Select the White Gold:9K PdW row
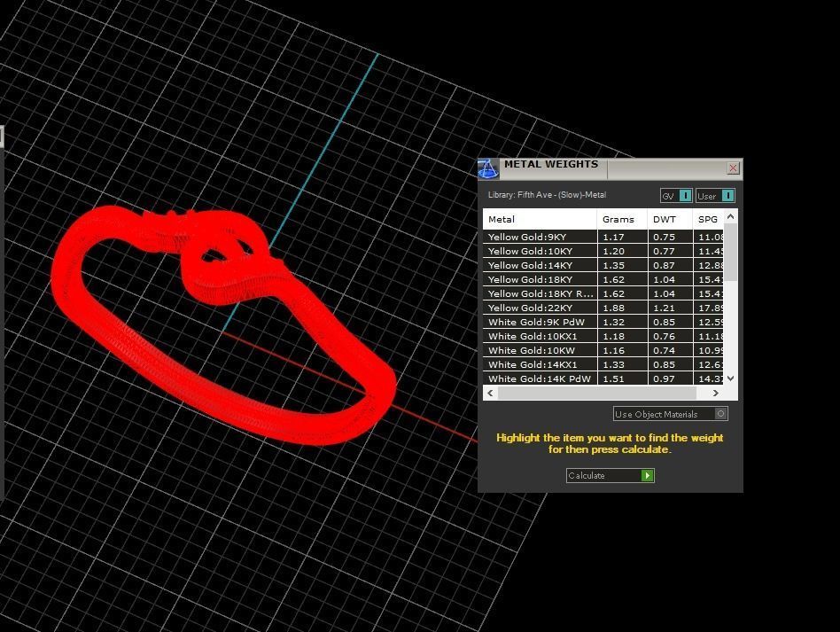 click(x=603, y=322)
